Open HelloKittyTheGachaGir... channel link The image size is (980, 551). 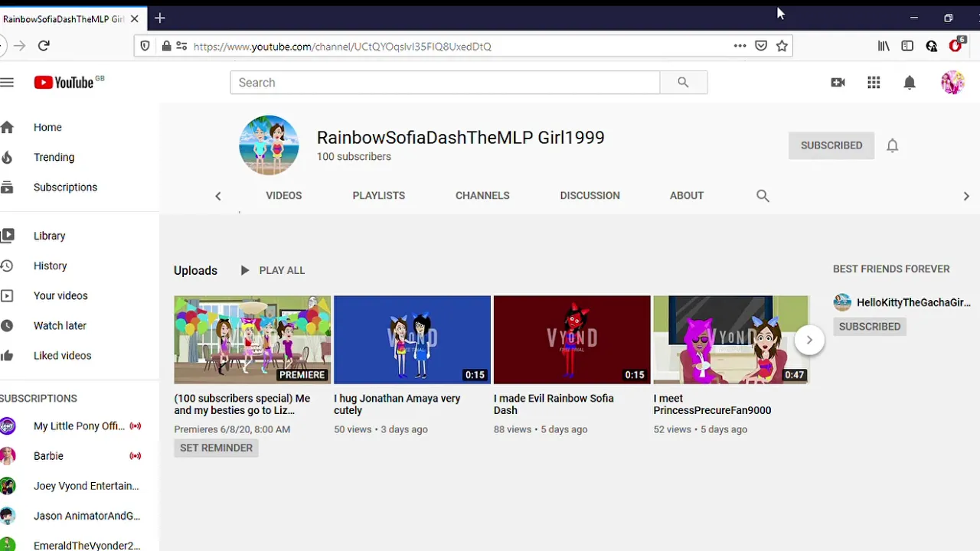coord(913,302)
